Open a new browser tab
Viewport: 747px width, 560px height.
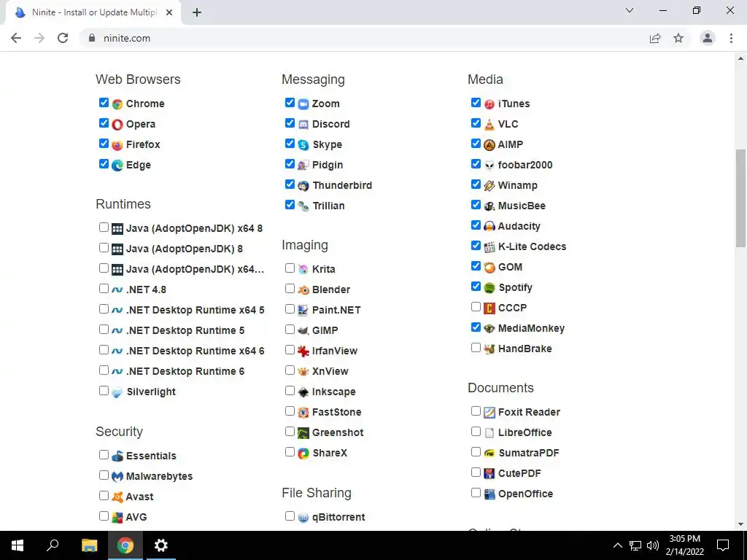coord(197,13)
